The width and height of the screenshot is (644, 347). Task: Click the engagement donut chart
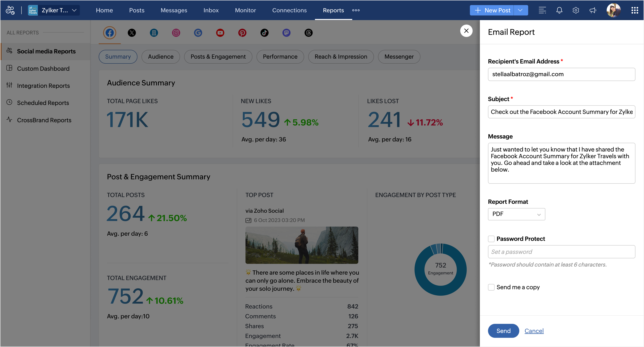440,270
